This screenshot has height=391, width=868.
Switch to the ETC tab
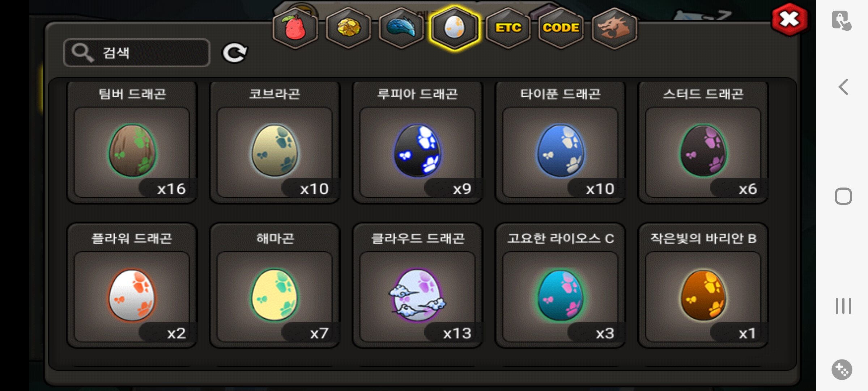508,28
